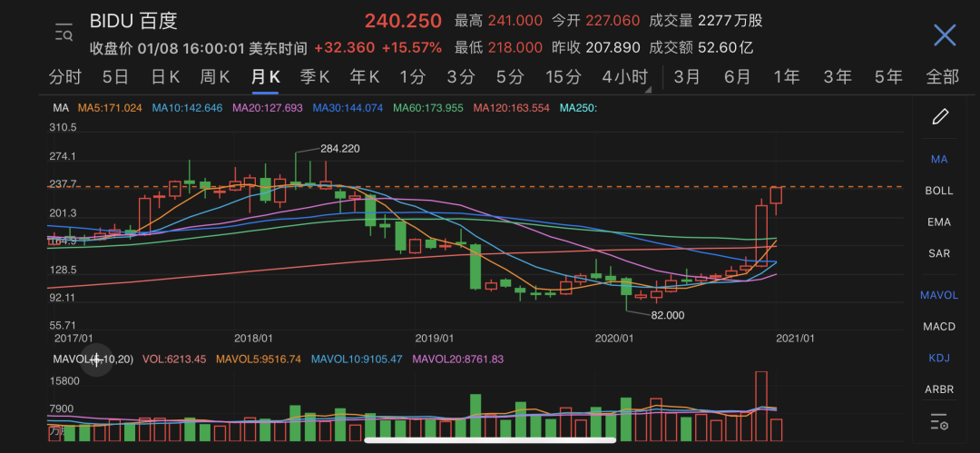980x453 pixels.
Task: Set the range to 5年
Action: 888,77
